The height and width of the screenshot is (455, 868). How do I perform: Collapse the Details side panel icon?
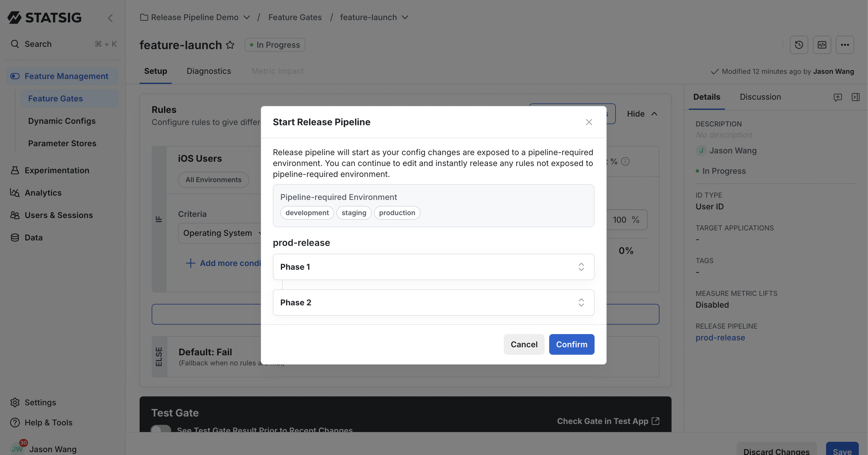point(856,97)
